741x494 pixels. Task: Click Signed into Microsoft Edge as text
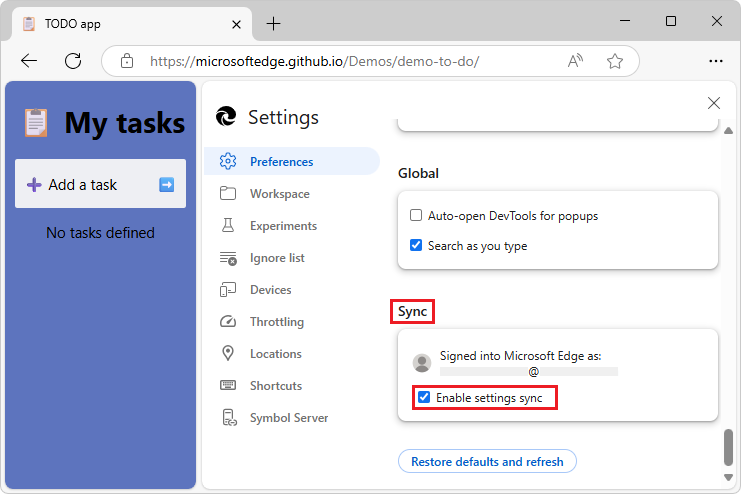pos(520,355)
